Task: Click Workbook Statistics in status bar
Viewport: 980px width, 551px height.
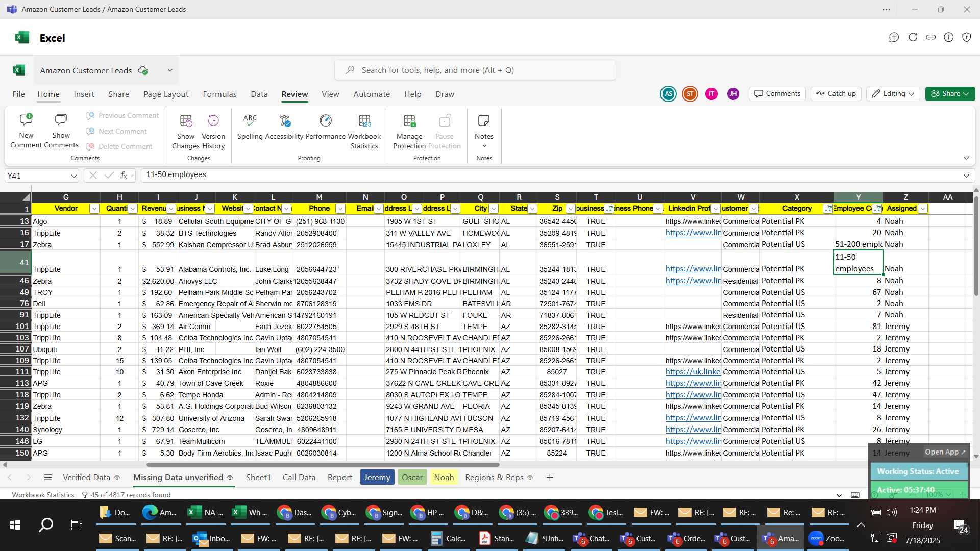Action: (43, 495)
